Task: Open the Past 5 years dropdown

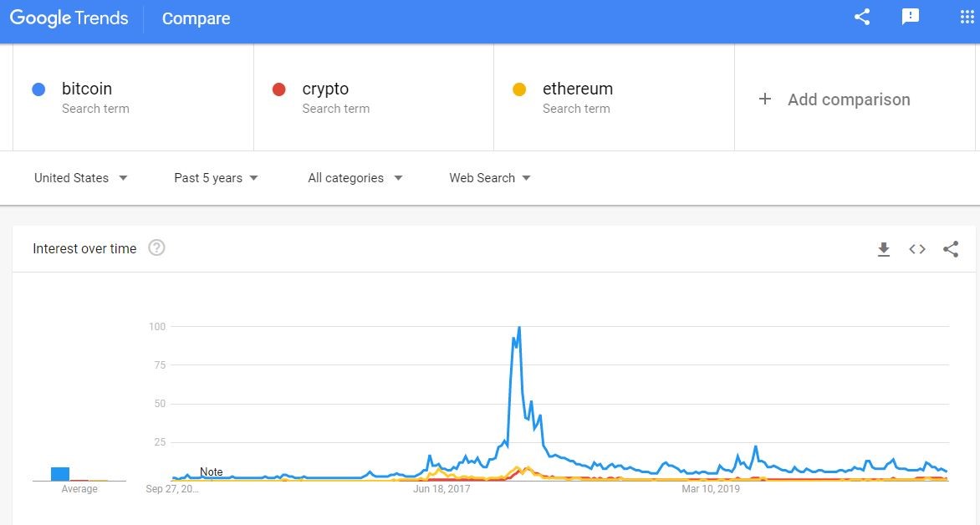Action: (x=216, y=178)
